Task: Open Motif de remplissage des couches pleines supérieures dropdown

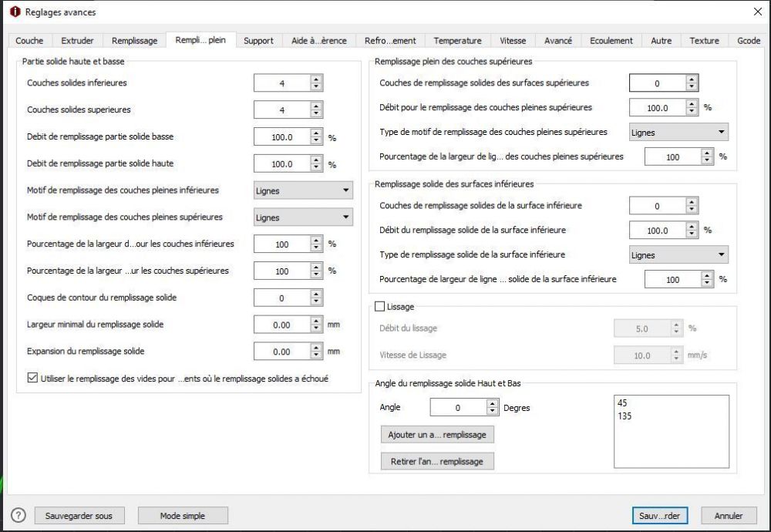Action: click(303, 217)
